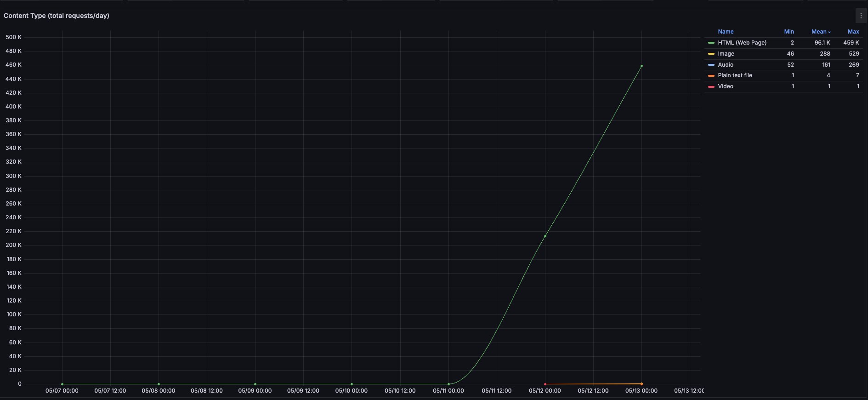The image size is (868, 400).
Task: Select Plain text file legend entry
Action: (x=734, y=75)
